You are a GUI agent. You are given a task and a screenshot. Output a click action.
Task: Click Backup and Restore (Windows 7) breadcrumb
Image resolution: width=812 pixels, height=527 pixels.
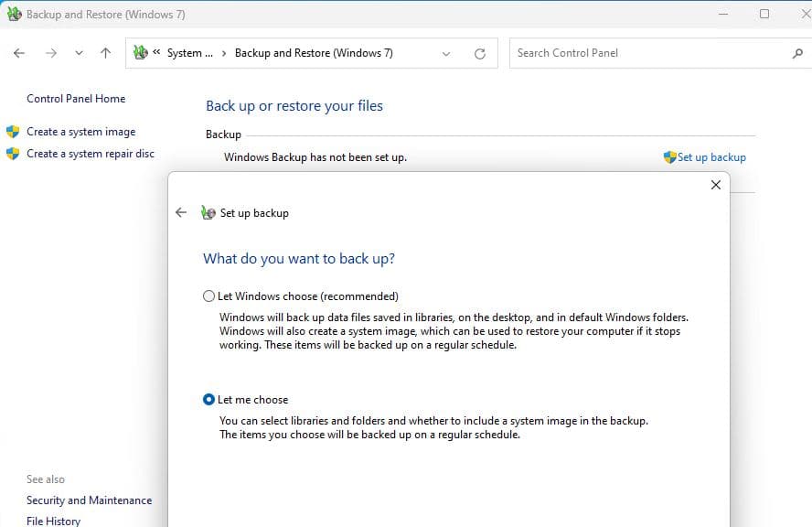(314, 53)
